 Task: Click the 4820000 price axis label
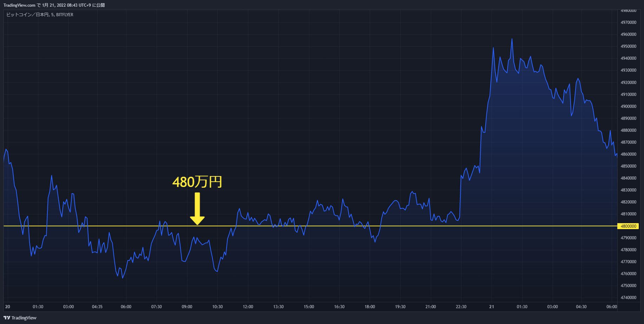point(628,202)
